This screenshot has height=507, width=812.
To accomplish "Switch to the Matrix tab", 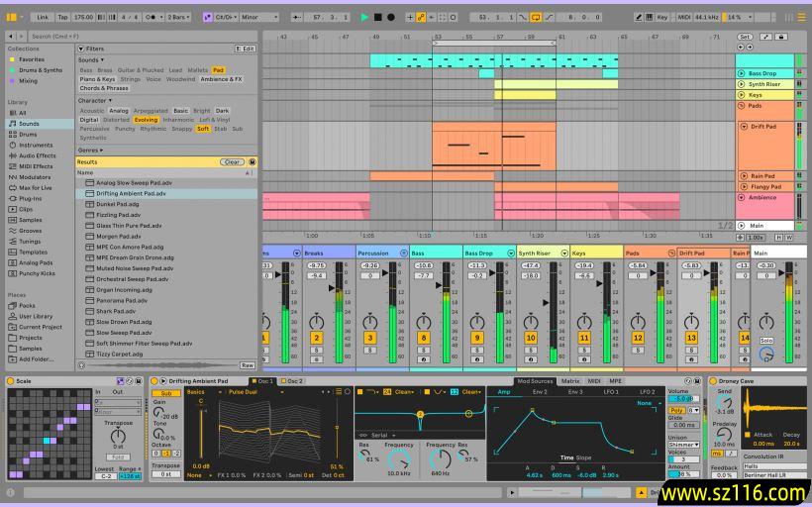I will pyautogui.click(x=570, y=381).
